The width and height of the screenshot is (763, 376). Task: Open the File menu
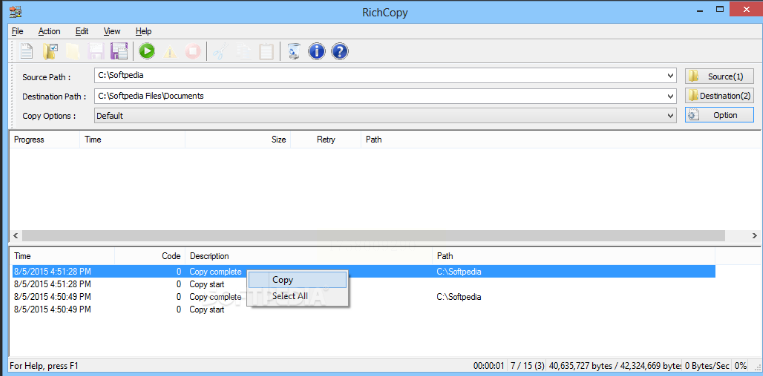[x=18, y=31]
